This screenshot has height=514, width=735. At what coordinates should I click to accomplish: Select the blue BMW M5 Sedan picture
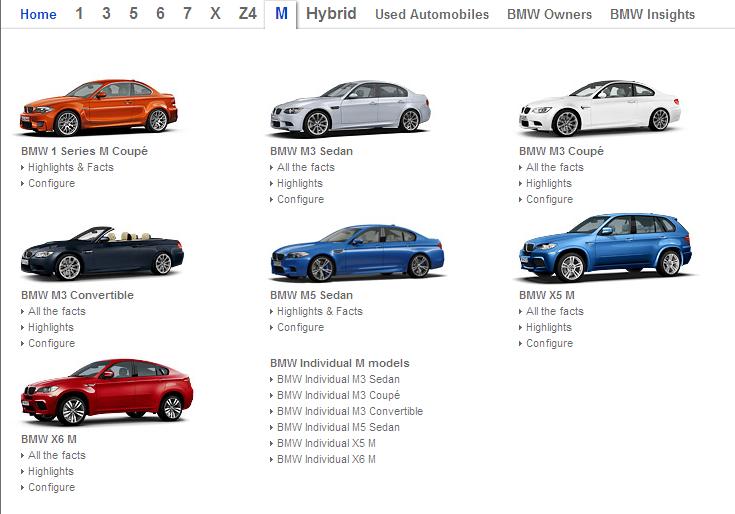(356, 253)
